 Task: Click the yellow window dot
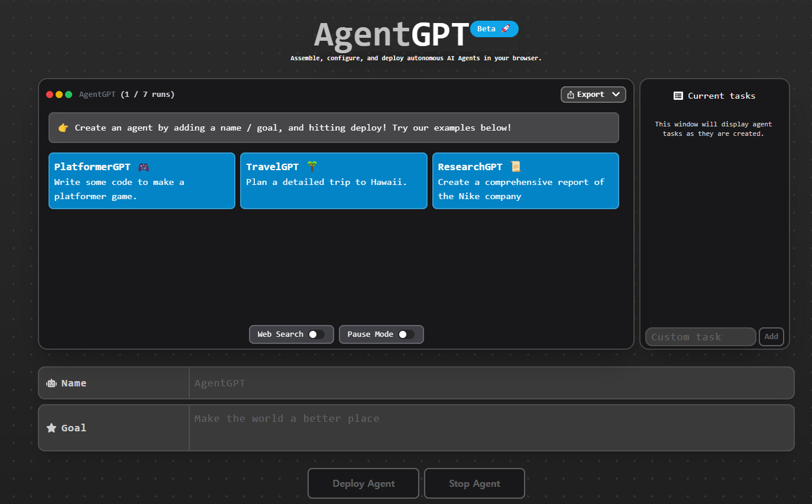coord(59,95)
